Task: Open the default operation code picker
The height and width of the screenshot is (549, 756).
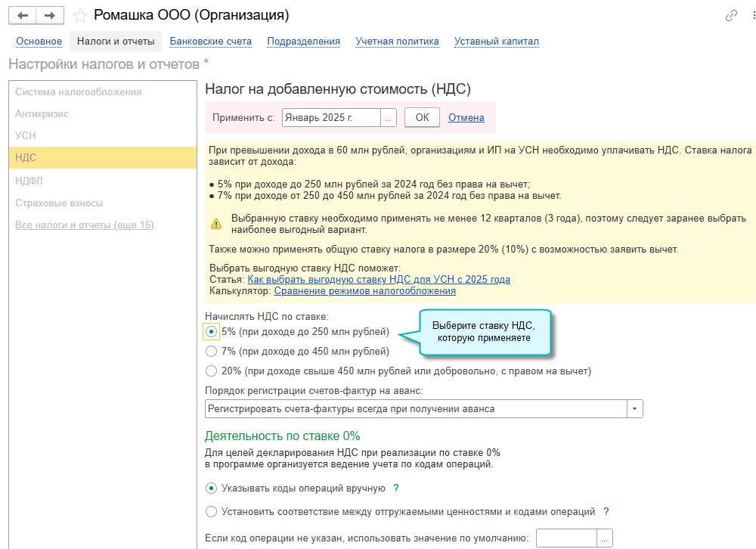Action: [604, 538]
